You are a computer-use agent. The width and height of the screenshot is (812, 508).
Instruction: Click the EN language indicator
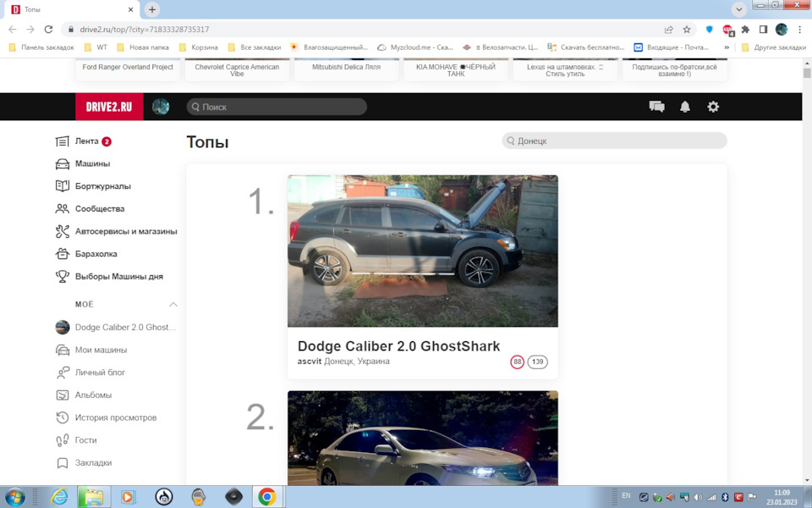pyautogui.click(x=626, y=496)
